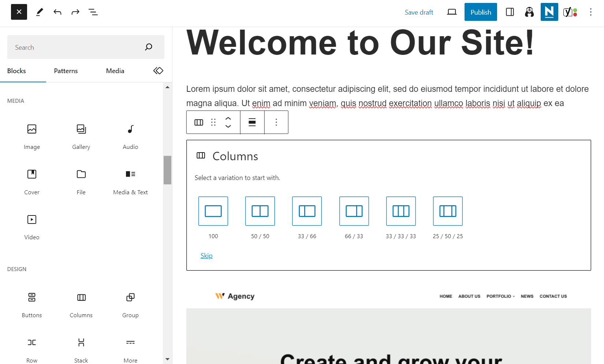Publish the post
The width and height of the screenshot is (604, 364).
(481, 12)
